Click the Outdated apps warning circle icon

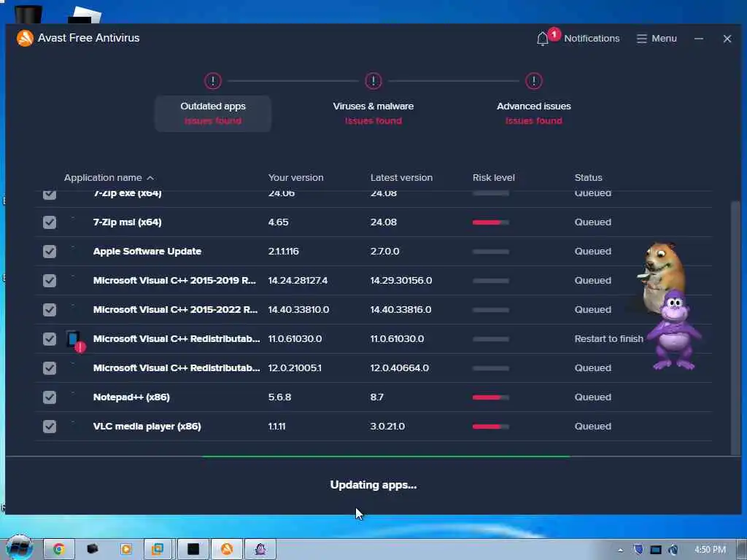coord(213,81)
